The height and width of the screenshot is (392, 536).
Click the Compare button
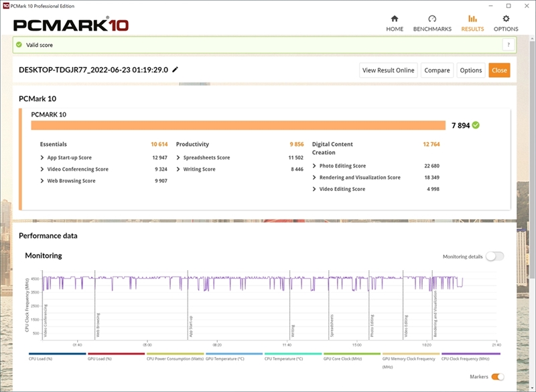pos(437,70)
